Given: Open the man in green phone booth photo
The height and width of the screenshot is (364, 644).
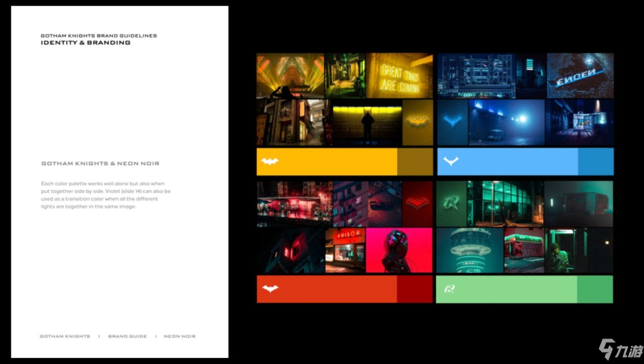Looking at the screenshot, I should 579,250.
